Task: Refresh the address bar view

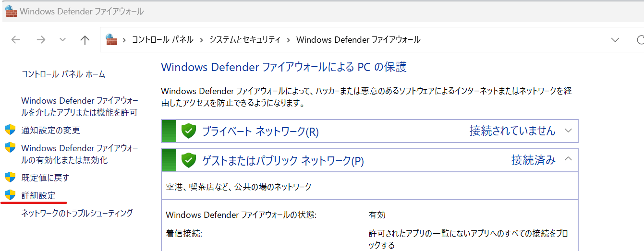Action: coord(640,40)
